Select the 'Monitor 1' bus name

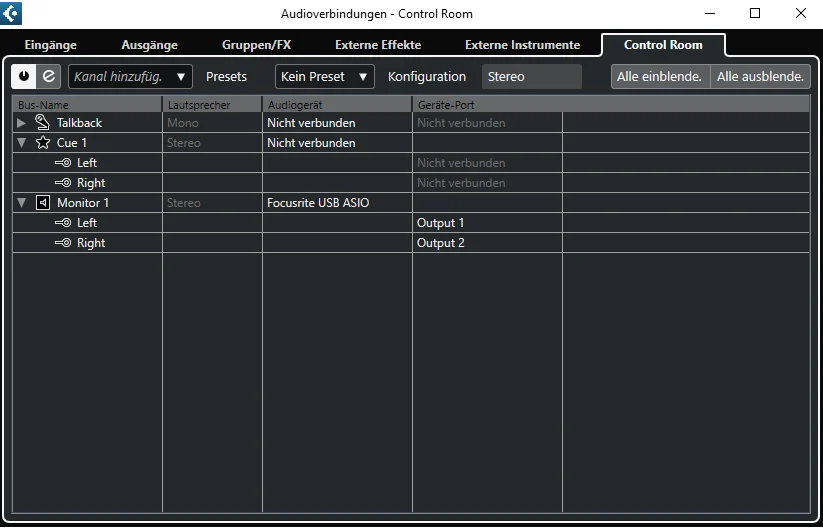pos(83,203)
